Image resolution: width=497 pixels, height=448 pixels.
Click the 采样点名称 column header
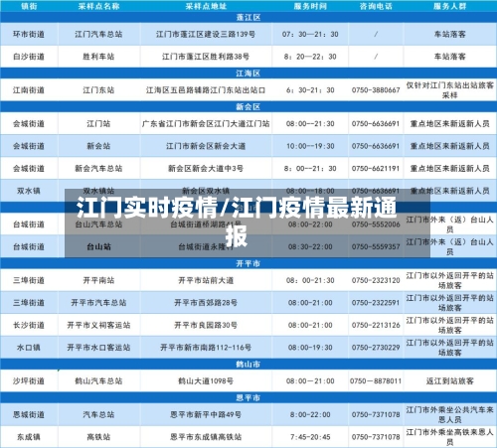click(x=98, y=6)
